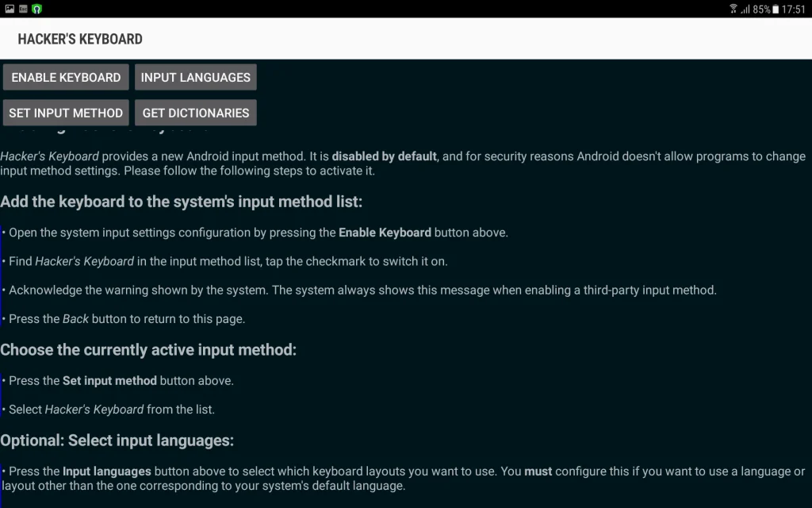This screenshot has height=508, width=812.
Task: Click the cellular signal strength icon
Action: [x=745, y=9]
